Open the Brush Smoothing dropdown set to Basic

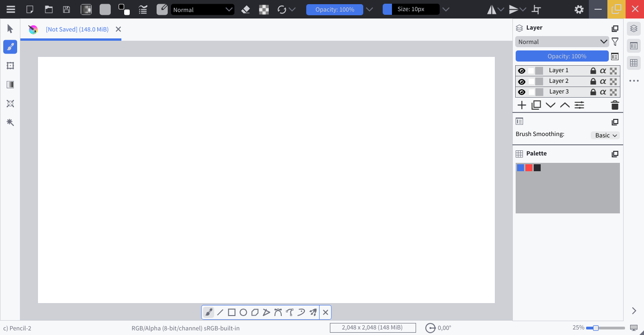[605, 135]
